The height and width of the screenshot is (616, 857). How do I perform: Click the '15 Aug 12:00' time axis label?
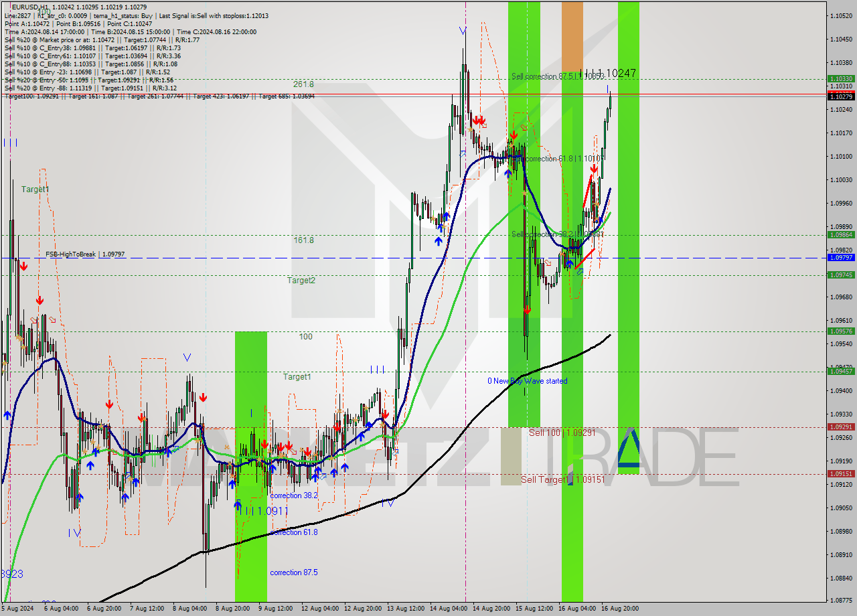[x=534, y=609]
